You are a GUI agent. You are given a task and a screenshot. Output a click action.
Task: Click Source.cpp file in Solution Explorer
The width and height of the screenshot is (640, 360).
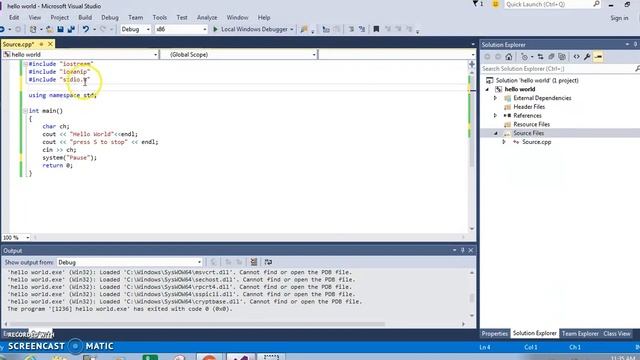[537, 142]
